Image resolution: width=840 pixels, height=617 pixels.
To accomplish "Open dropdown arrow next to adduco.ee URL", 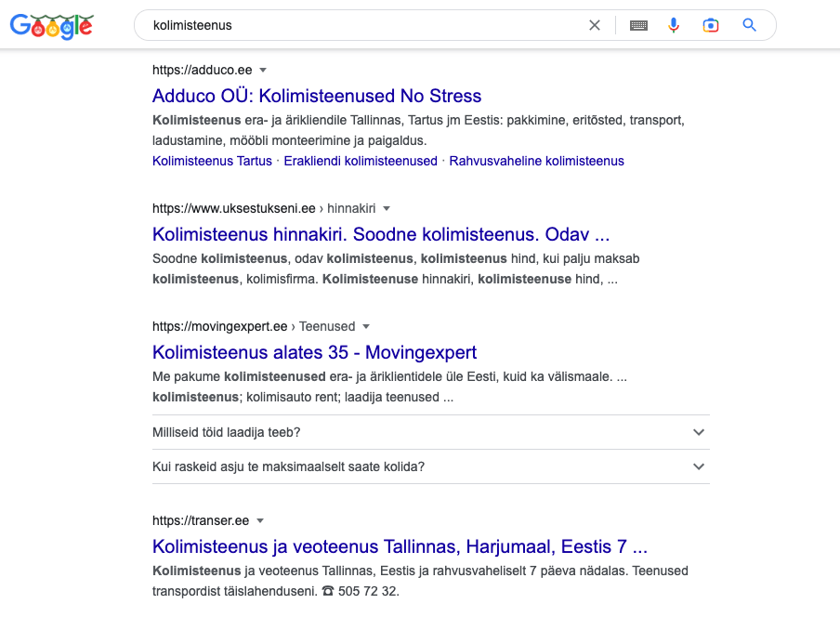I will tap(263, 71).
